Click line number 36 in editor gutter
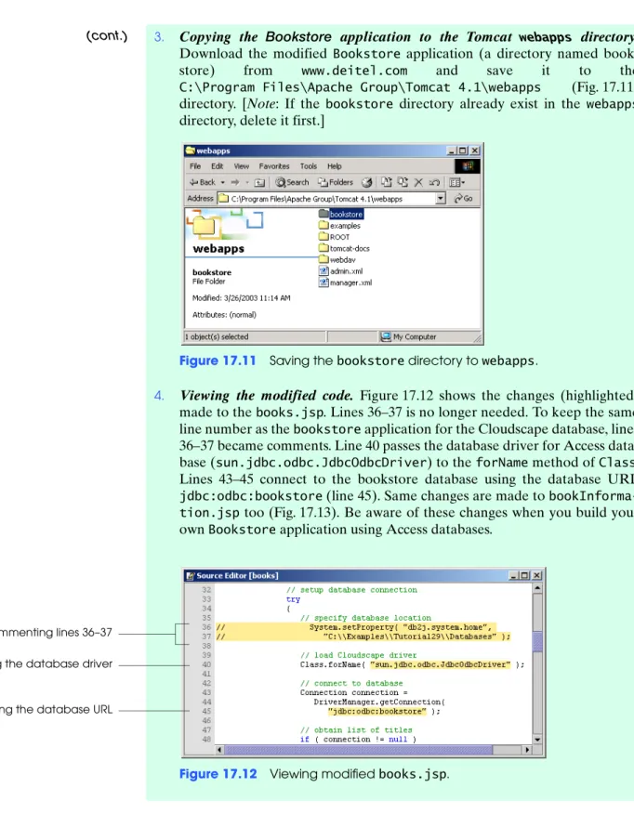The width and height of the screenshot is (634, 840). coord(206,627)
